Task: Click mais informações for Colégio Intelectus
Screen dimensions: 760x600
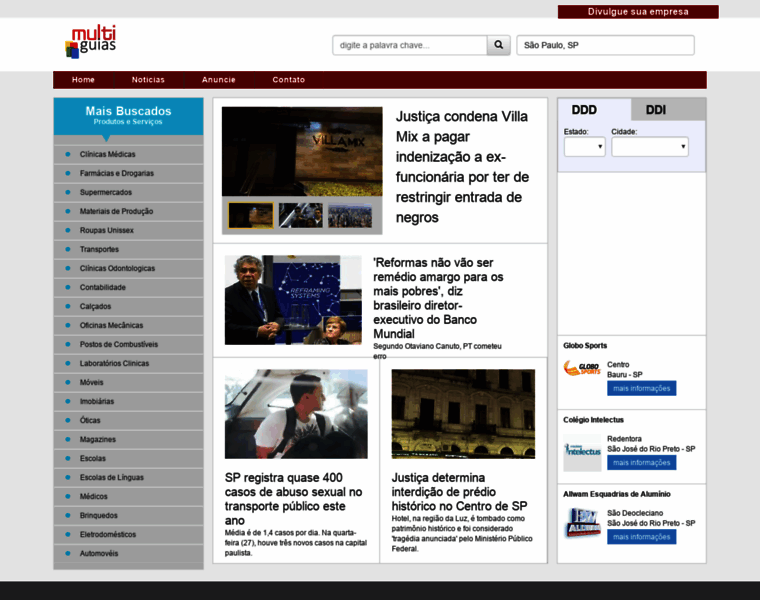Action: (x=641, y=462)
